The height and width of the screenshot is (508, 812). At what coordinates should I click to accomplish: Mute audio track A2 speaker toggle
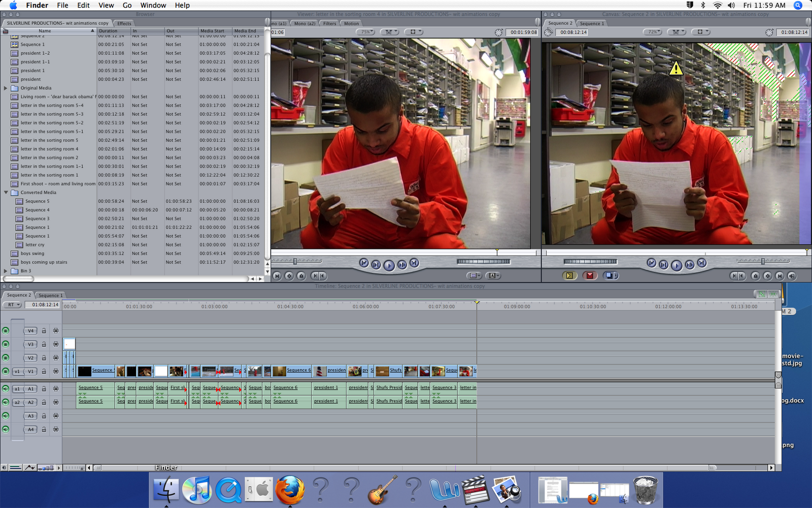[x=6, y=402]
